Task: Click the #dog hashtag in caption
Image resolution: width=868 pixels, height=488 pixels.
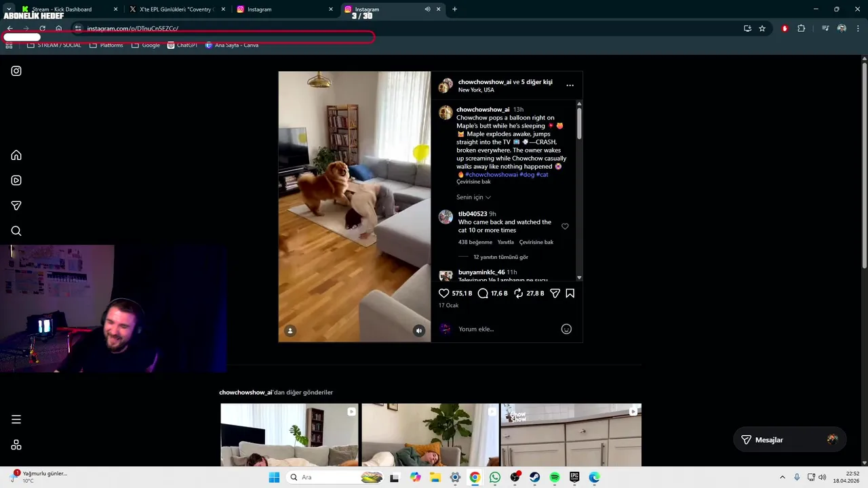Action: [527, 175]
